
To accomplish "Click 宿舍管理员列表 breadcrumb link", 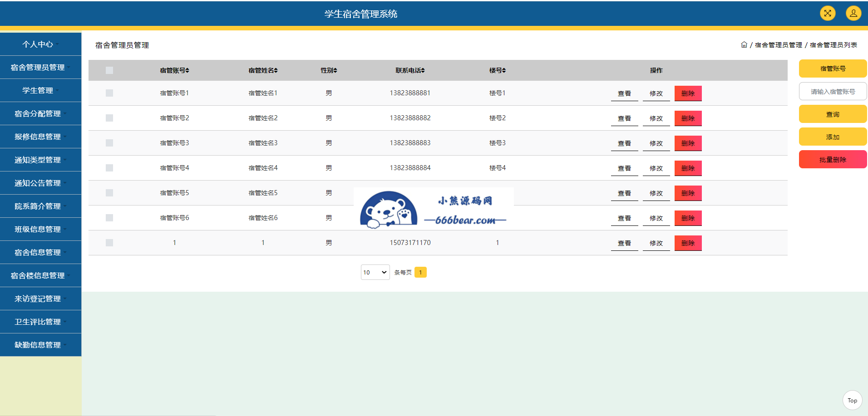I will 833,45.
